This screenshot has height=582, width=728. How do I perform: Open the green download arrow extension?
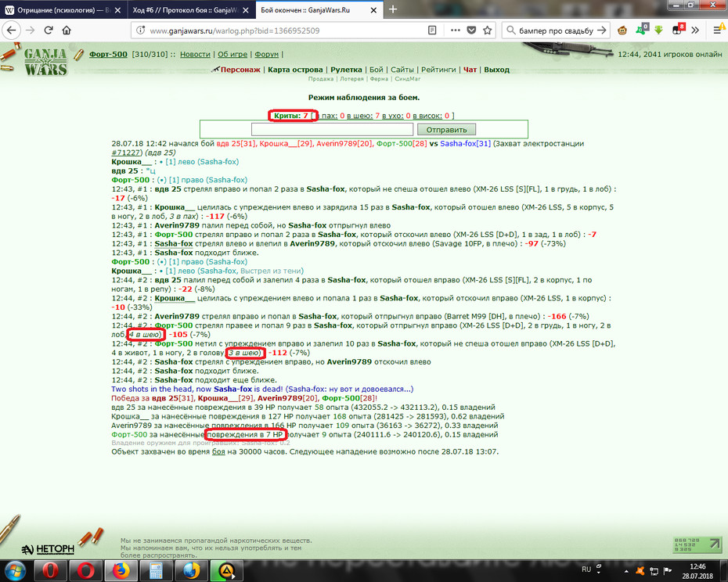pos(658,31)
